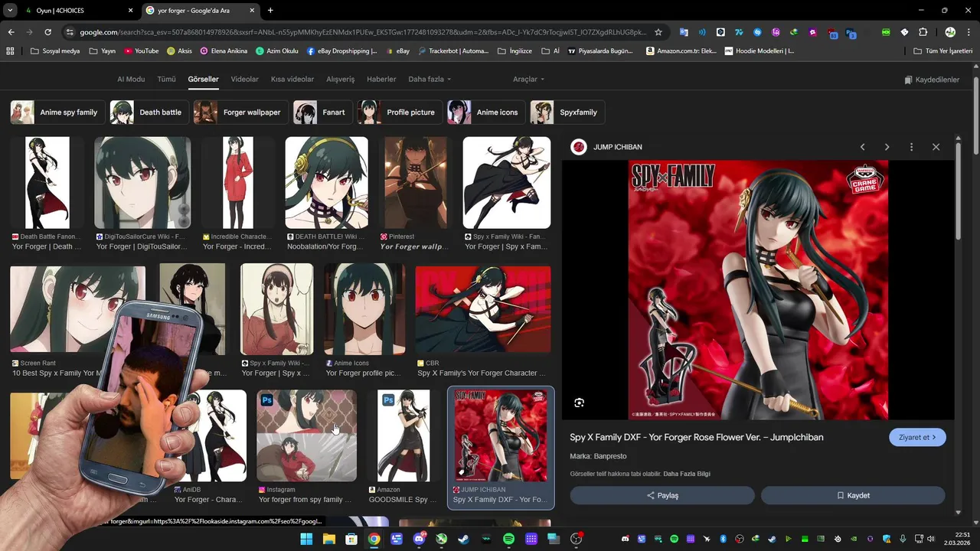Open the three-dot options in preview panel
Viewport: 980px width, 551px height.
pos(911,147)
